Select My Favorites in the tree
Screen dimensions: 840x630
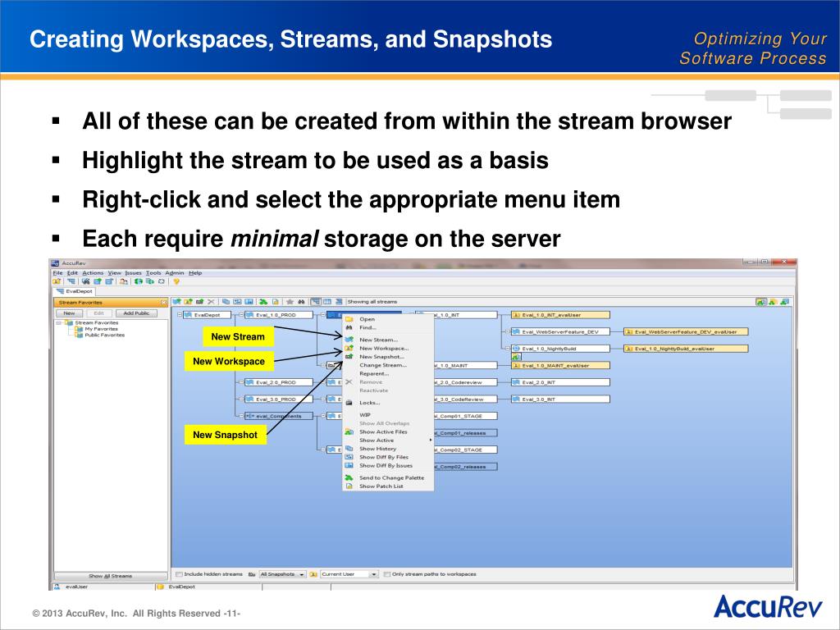101,329
